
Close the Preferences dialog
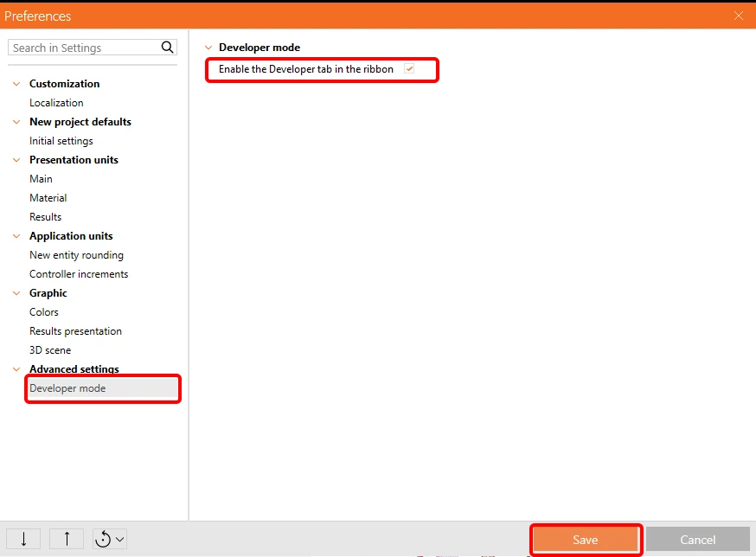pos(738,16)
